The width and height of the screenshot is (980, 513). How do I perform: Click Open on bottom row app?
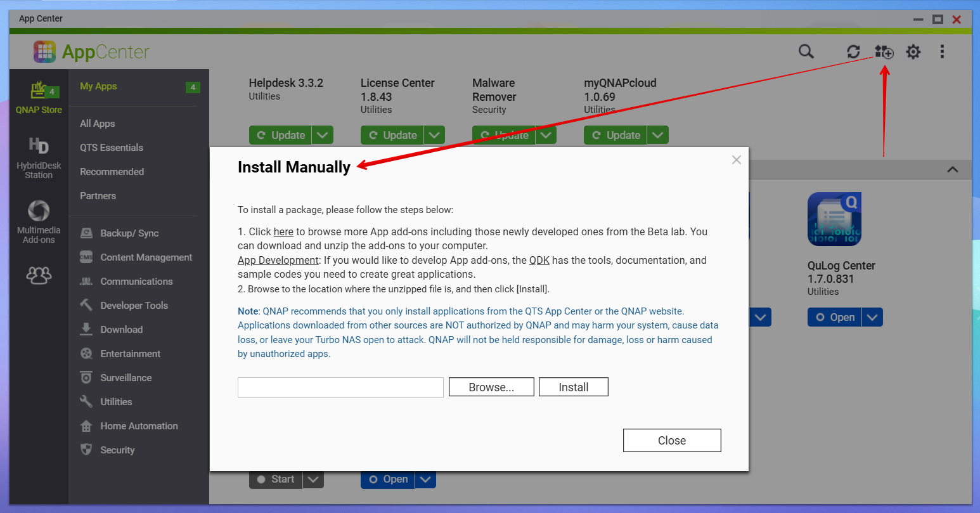pyautogui.click(x=388, y=479)
